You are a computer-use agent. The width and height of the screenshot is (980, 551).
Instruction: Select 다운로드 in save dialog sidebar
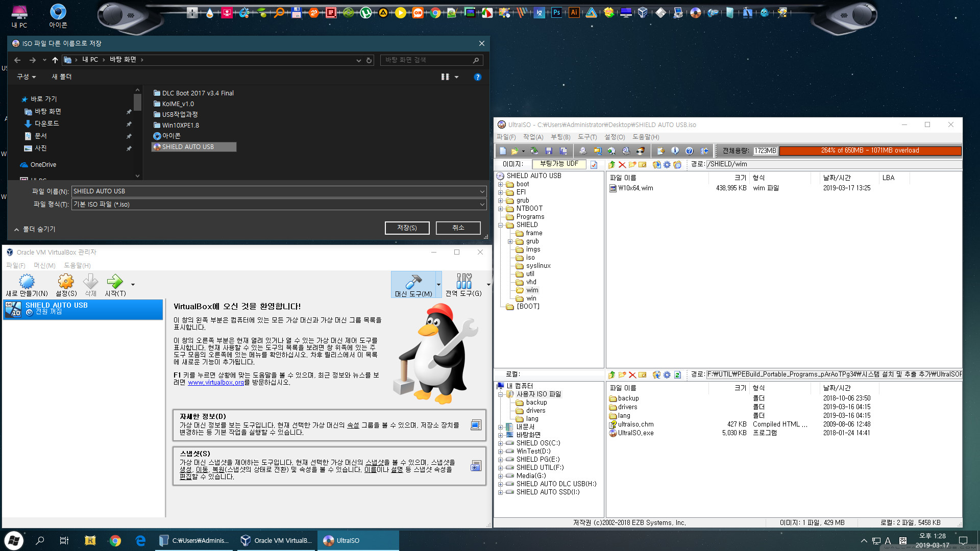pos(42,124)
